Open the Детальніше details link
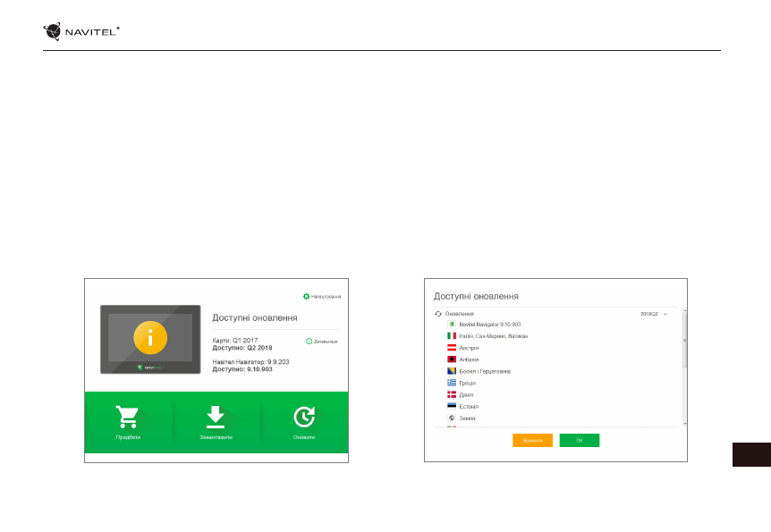This screenshot has height=532, width=771. [321, 342]
